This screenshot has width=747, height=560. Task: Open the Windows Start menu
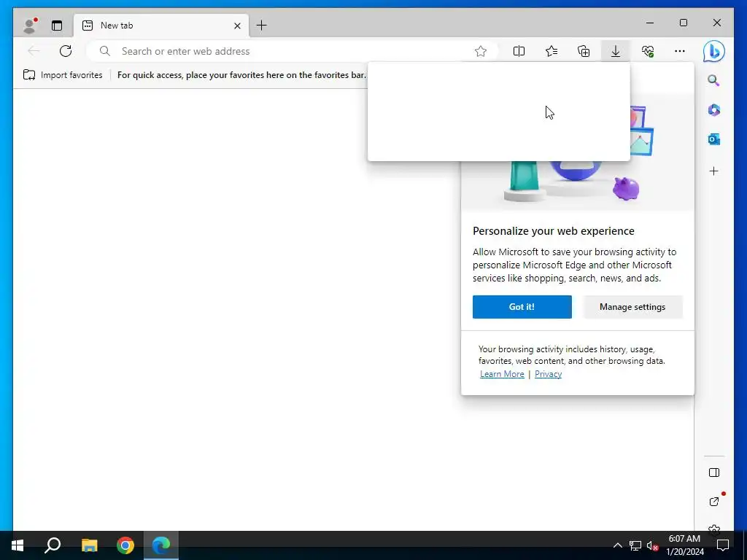pyautogui.click(x=18, y=545)
